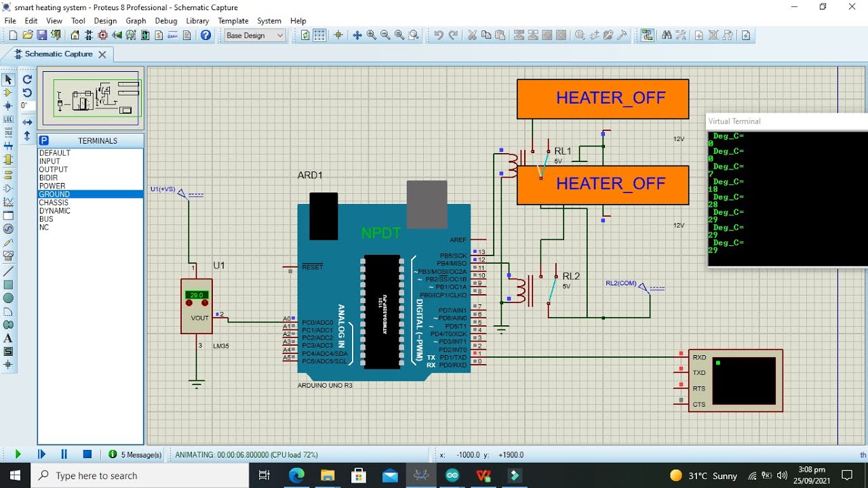Click the Y-mirror vertical flip icon

point(27,136)
